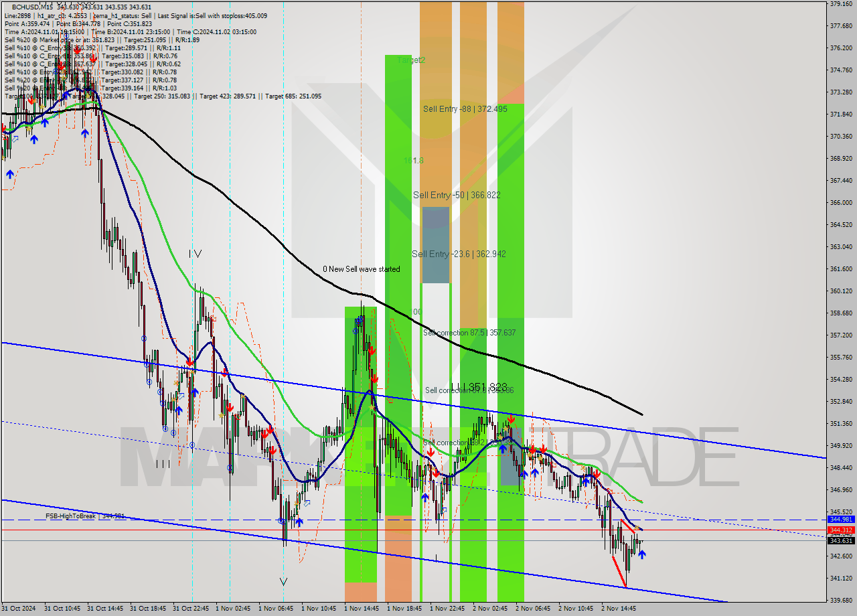Click the 348.440 price axis label
This screenshot has height=616, width=857.
click(841, 467)
